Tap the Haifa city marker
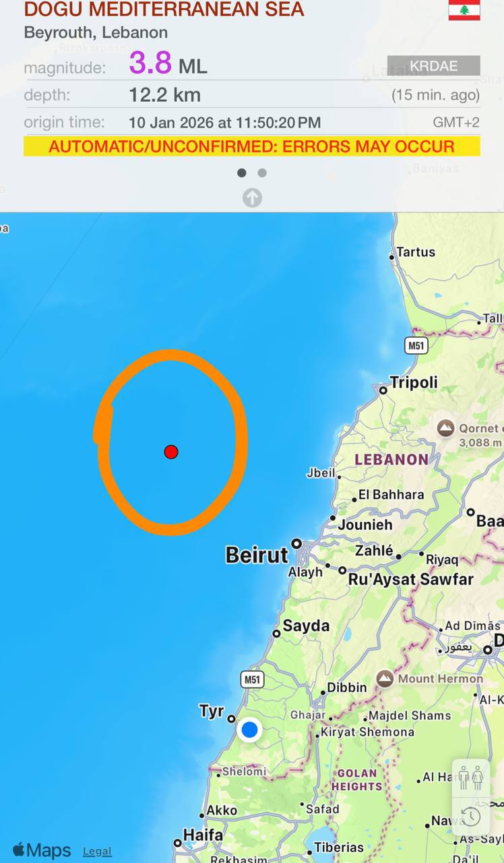Image resolution: width=504 pixels, height=863 pixels. 178,843
